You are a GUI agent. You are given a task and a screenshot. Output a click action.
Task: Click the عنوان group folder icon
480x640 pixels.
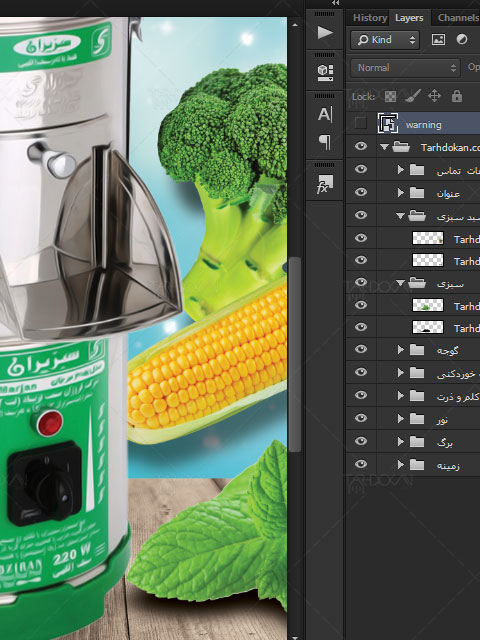pos(417,192)
